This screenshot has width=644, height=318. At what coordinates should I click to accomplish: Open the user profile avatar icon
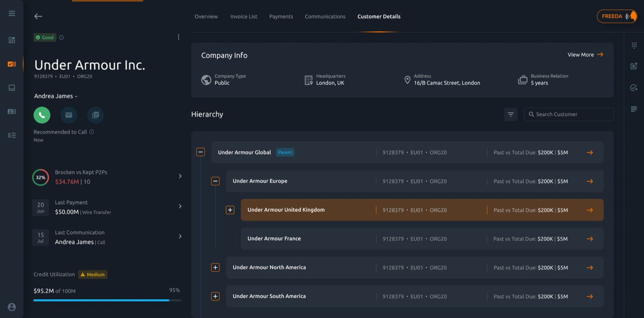click(12, 307)
